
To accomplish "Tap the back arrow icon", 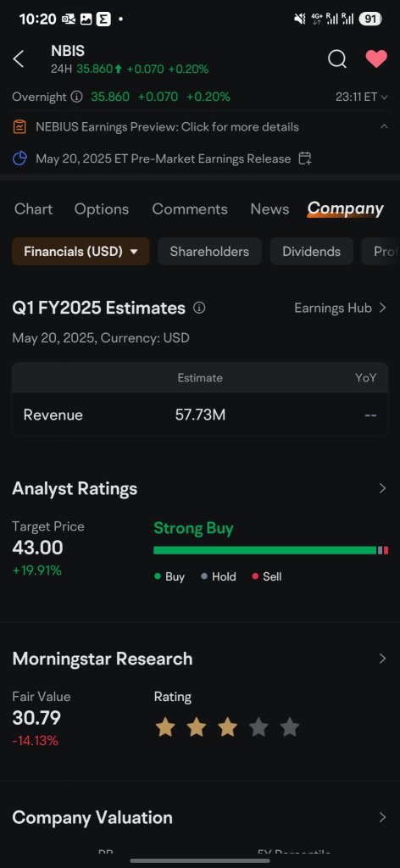I will click(19, 59).
